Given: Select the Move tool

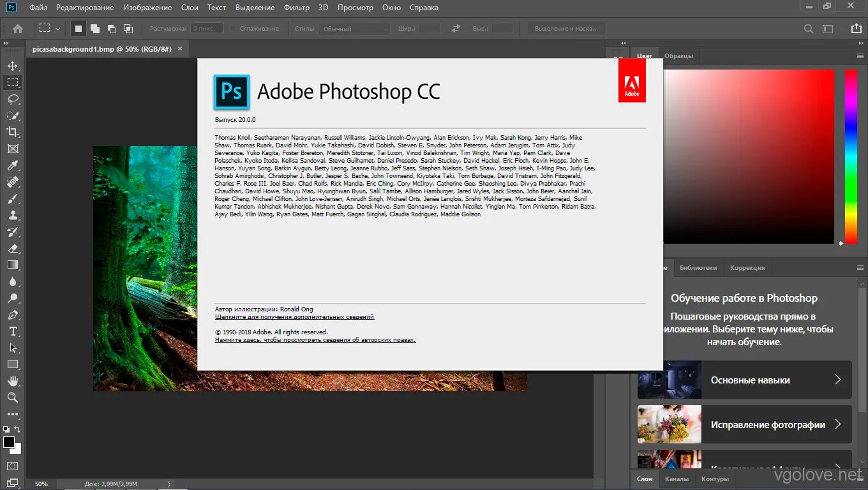Looking at the screenshot, I should pyautogui.click(x=13, y=66).
